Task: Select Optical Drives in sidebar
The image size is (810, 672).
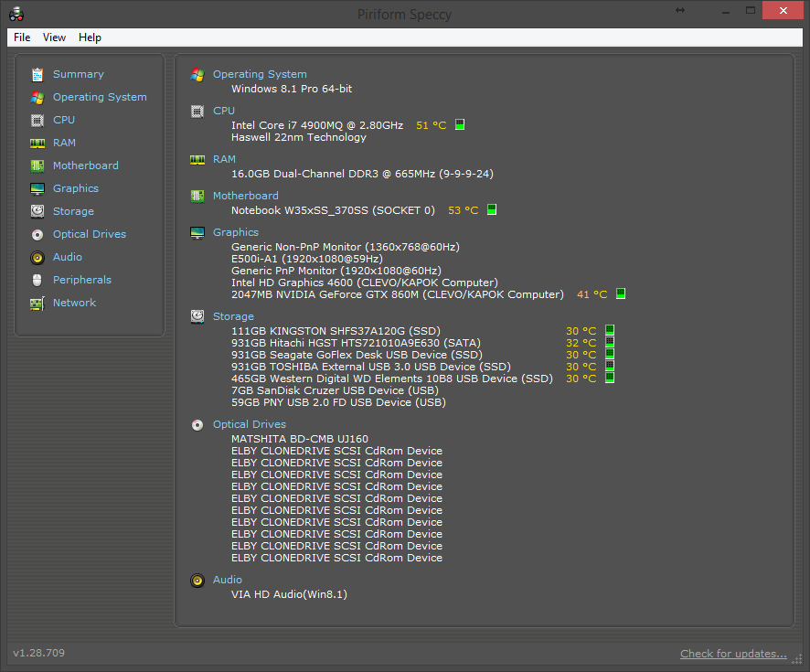Action: (90, 234)
